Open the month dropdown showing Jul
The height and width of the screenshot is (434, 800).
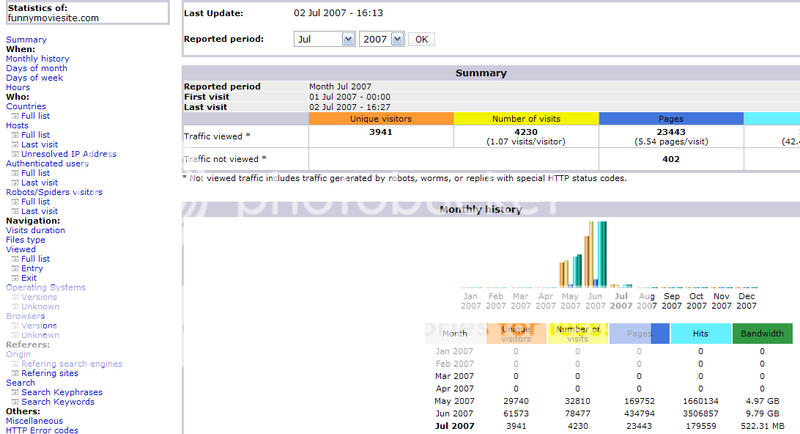coord(324,39)
